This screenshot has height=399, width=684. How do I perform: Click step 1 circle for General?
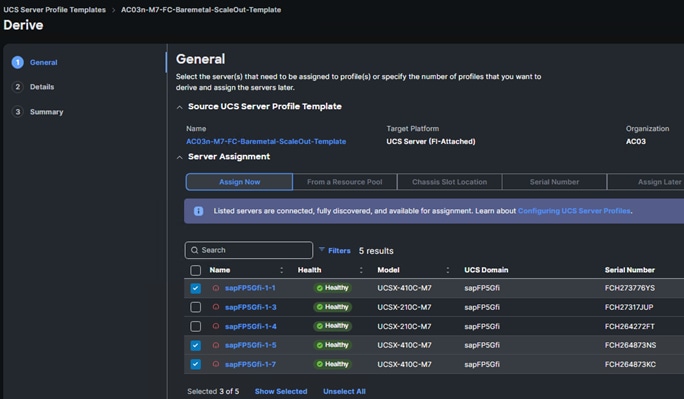coord(17,62)
